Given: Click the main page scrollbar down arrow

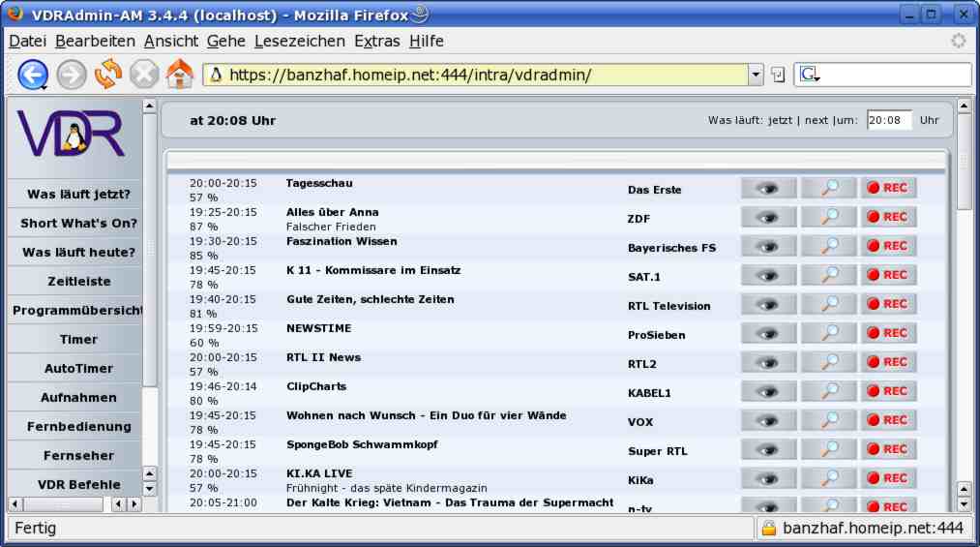Looking at the screenshot, I should pos(964,503).
